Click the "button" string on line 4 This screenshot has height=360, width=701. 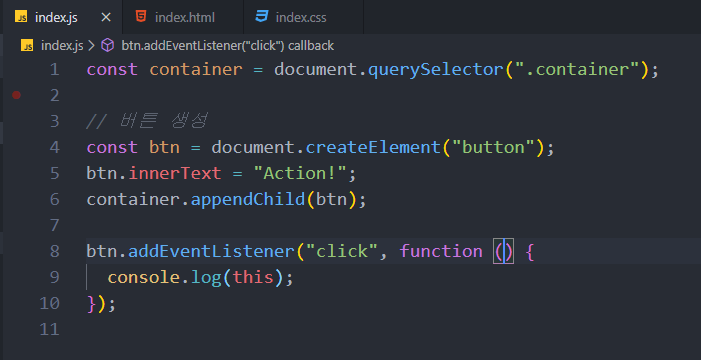tap(494, 147)
